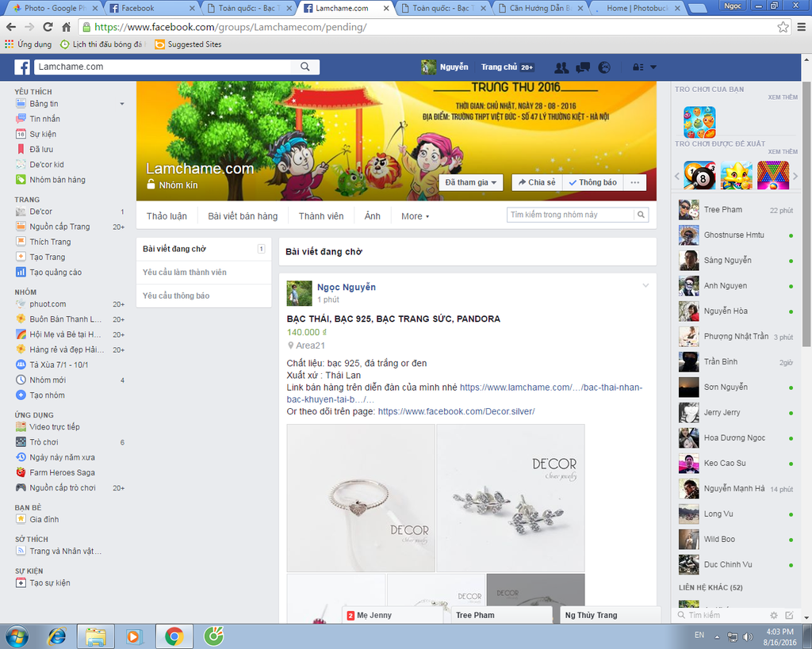Open the friend requests icon

561,67
